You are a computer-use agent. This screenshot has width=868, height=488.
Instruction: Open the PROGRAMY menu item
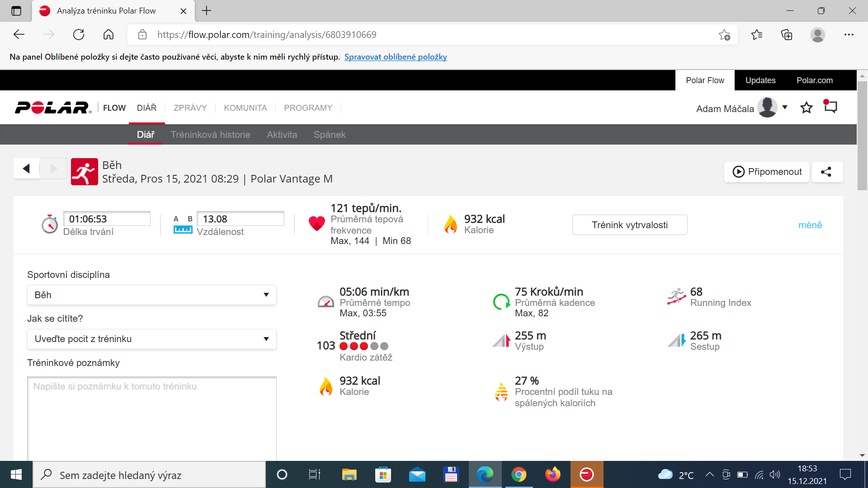[308, 108]
